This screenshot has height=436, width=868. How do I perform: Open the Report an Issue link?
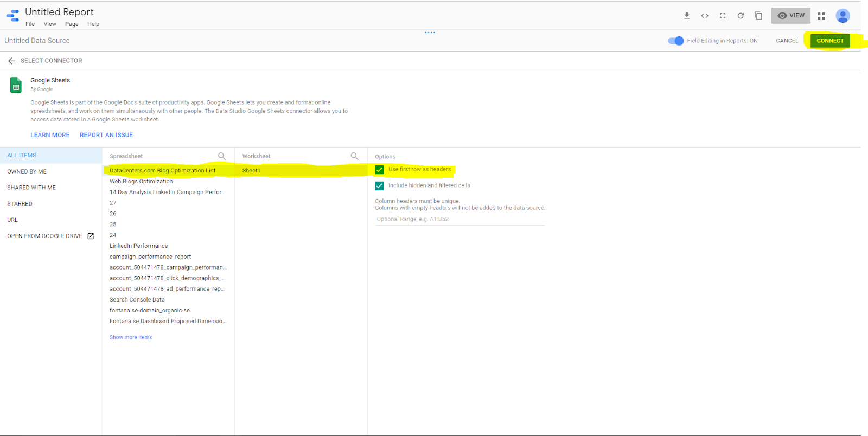(x=106, y=135)
